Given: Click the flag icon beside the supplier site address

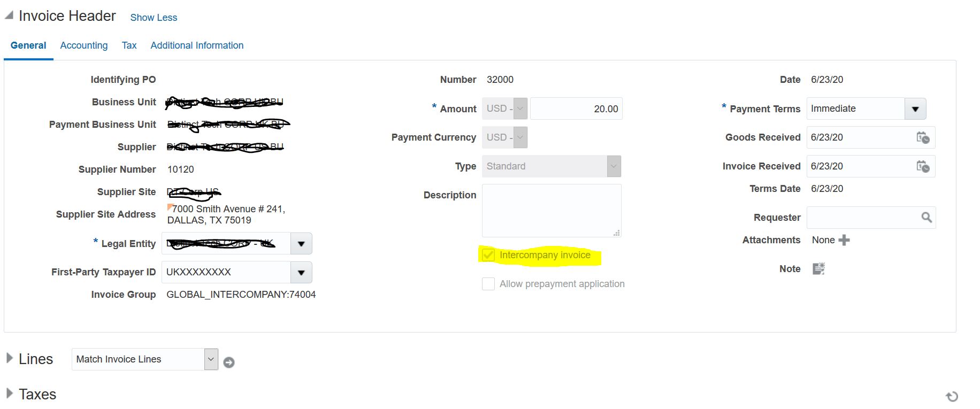Looking at the screenshot, I should coord(170,208).
